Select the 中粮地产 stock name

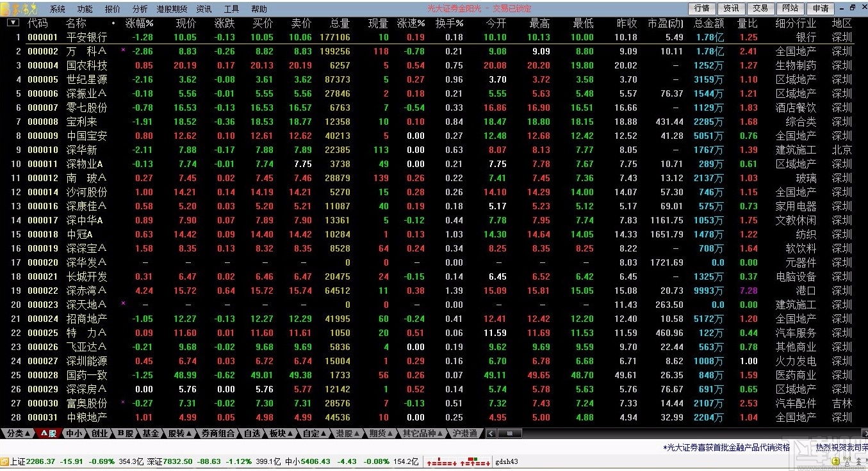[x=86, y=417]
